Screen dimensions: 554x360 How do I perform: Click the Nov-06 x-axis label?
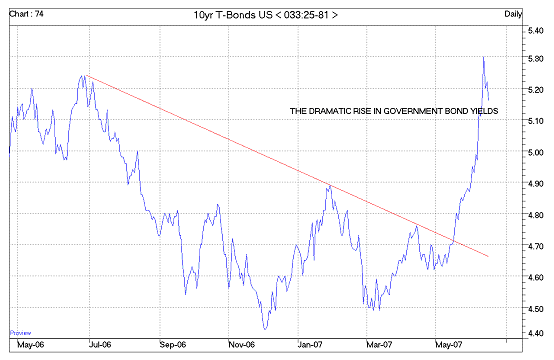[241, 344]
